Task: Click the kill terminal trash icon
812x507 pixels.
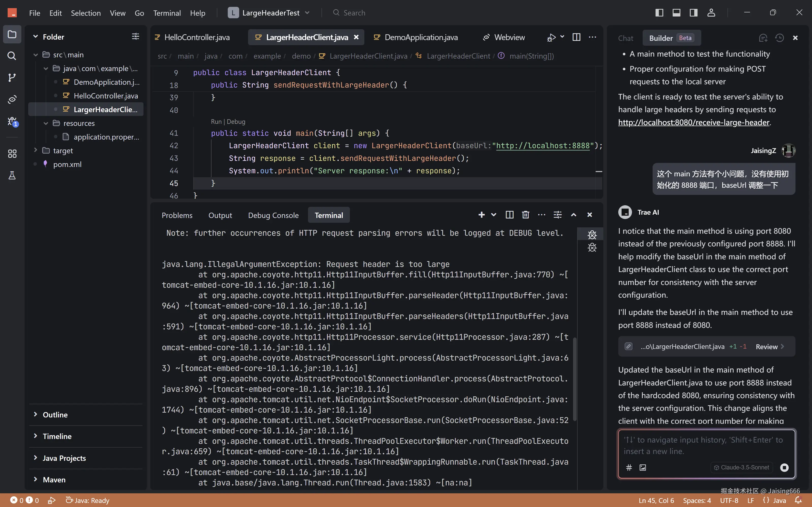Action: pyautogui.click(x=525, y=215)
